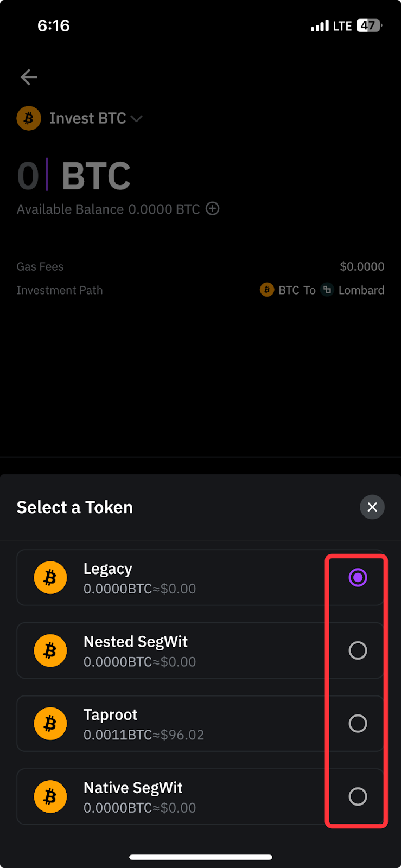Pick the Nested SegWit address option
Viewport: 401px width, 868px height.
coord(200,650)
